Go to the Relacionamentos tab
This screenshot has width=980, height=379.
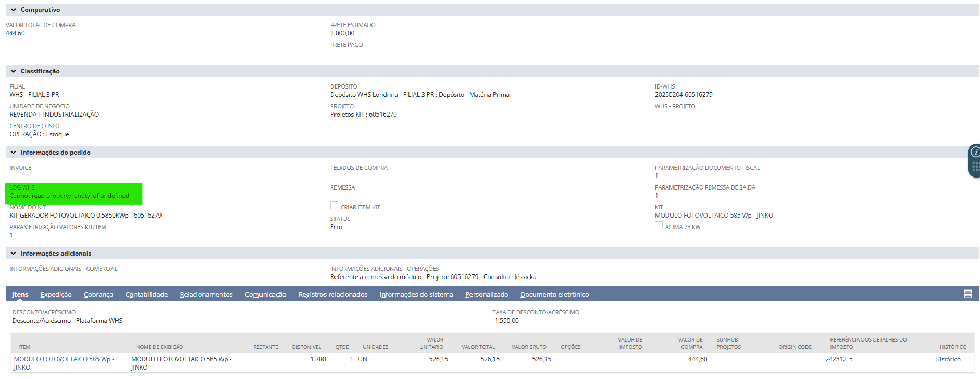click(206, 295)
